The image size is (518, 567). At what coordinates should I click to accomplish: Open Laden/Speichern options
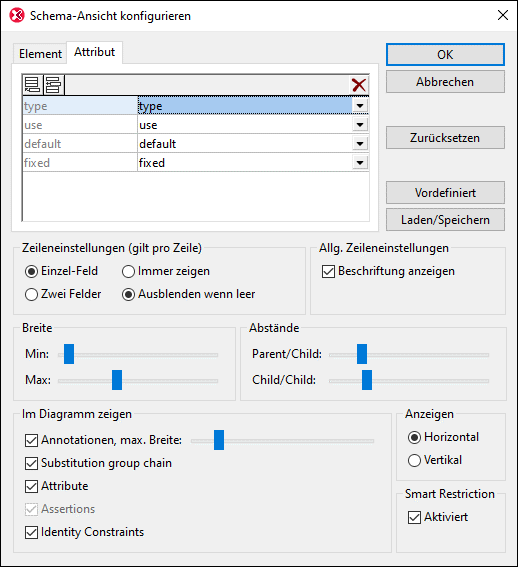pyautogui.click(x=445, y=220)
